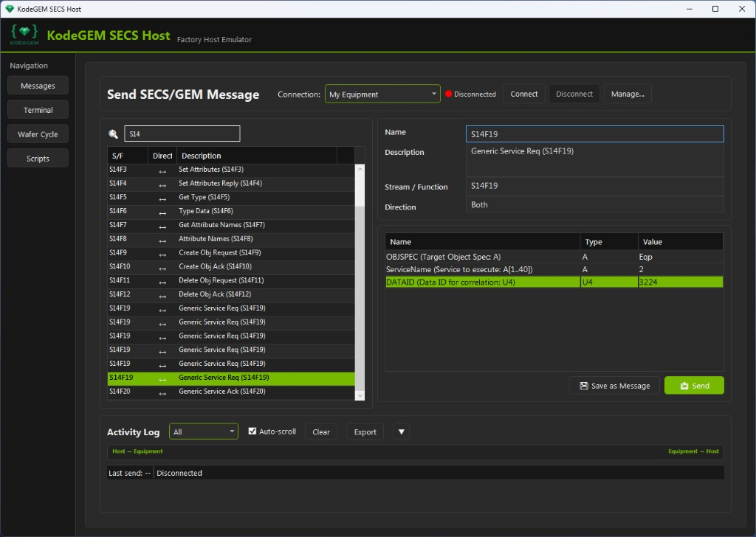Select the Get Type (S14F5) row

pos(231,197)
